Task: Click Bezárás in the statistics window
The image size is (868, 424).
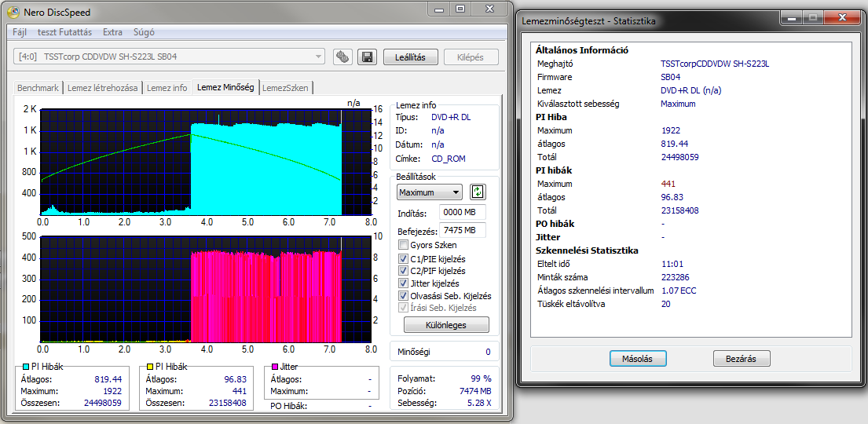Action: (x=742, y=359)
